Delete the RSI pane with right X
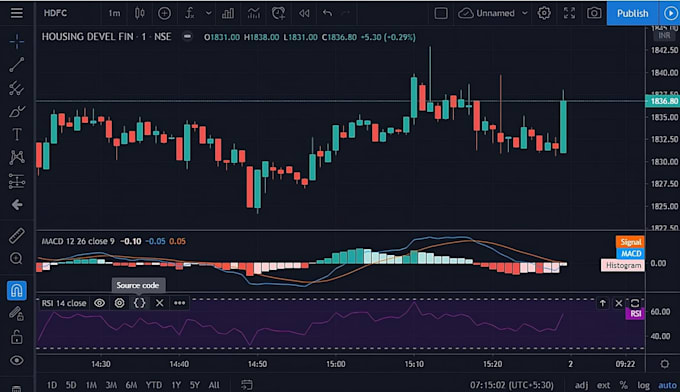Image resolution: width=680 pixels, height=392 pixels. 618,303
